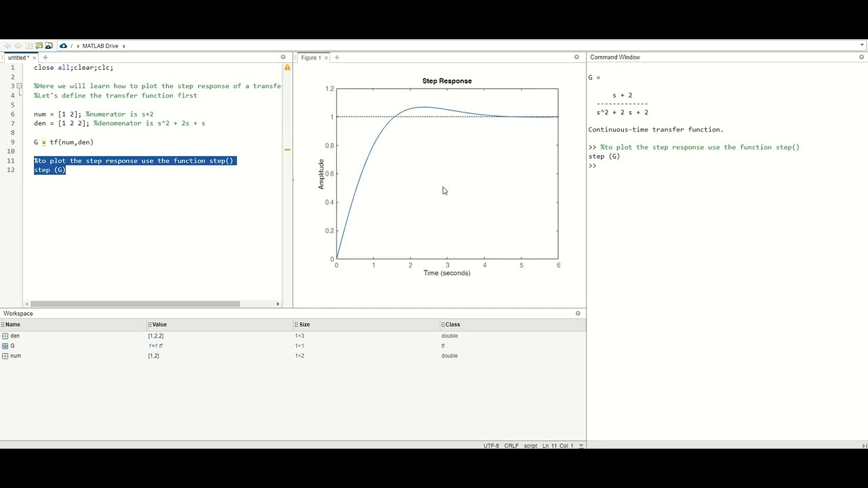The width and height of the screenshot is (868, 488).
Task: Expand the arrow after MATLAB Drive
Action: (124, 46)
